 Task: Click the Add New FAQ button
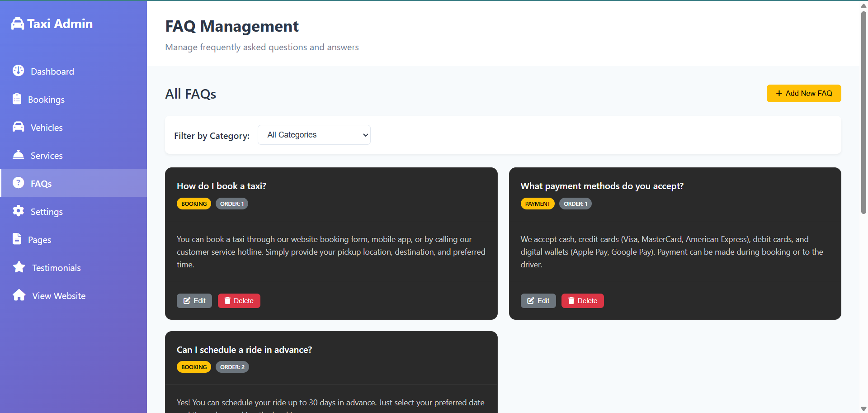(803, 93)
